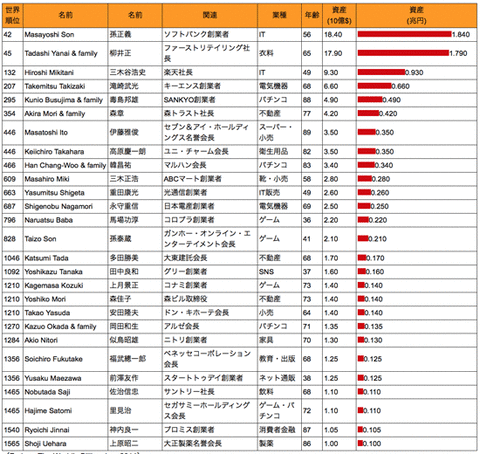Click the kanji name 柳井正
This screenshot has width=480, height=454.
coord(120,54)
